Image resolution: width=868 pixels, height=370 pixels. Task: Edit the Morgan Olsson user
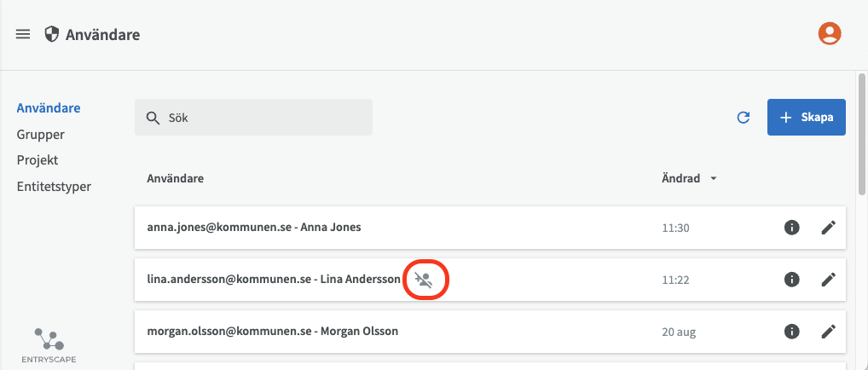coord(828,331)
